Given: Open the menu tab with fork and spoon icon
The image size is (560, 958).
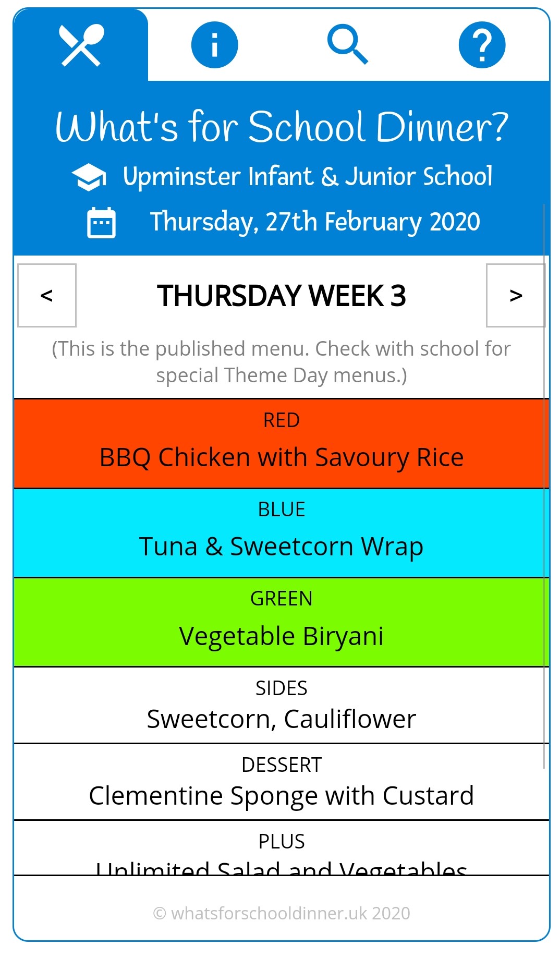Looking at the screenshot, I should [81, 45].
